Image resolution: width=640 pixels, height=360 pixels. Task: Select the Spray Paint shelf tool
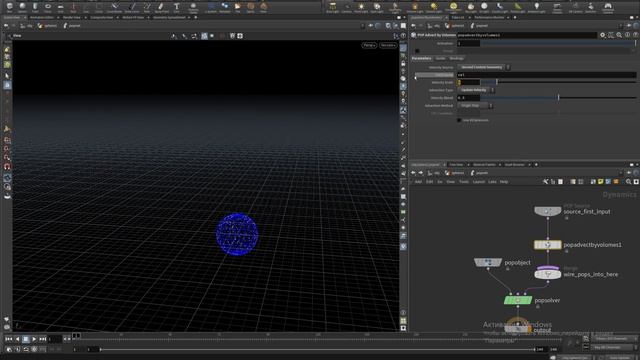(161, 7)
